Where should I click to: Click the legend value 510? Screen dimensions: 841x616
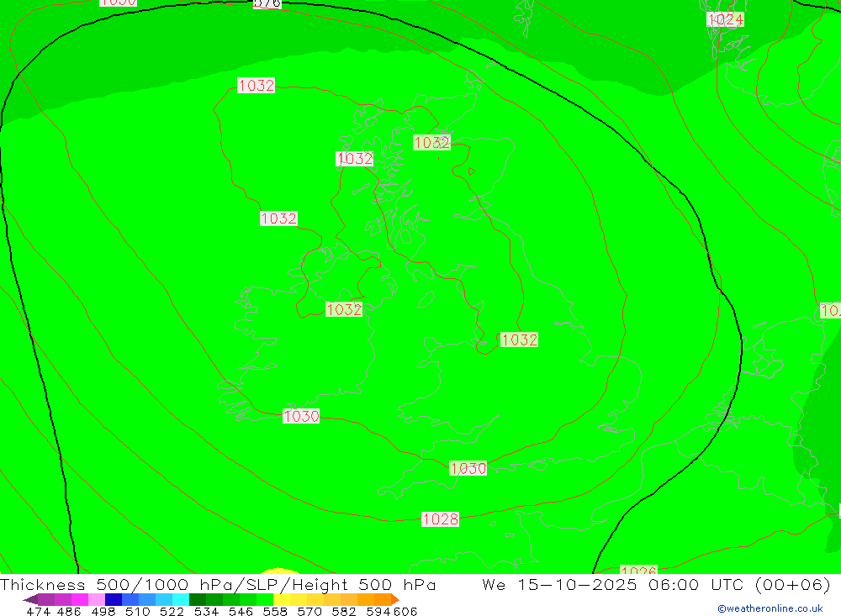pyautogui.click(x=138, y=611)
